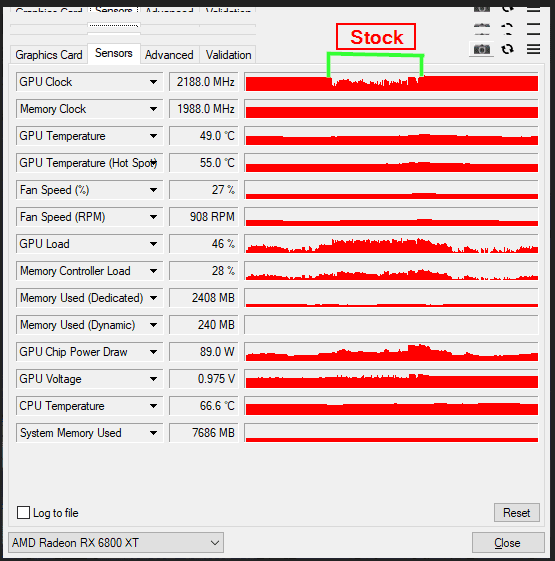Viewport: 555px width, 561px height.
Task: Open the Validation tab
Action: 228,55
